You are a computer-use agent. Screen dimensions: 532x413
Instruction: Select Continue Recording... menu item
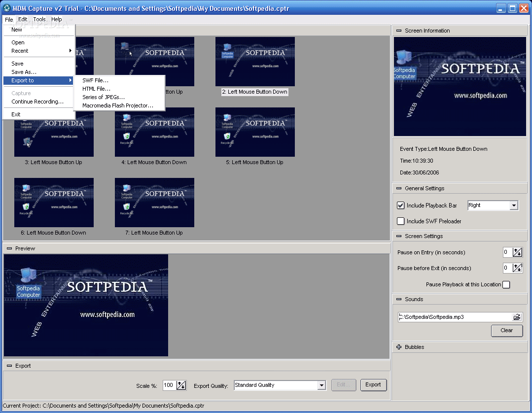(x=38, y=102)
